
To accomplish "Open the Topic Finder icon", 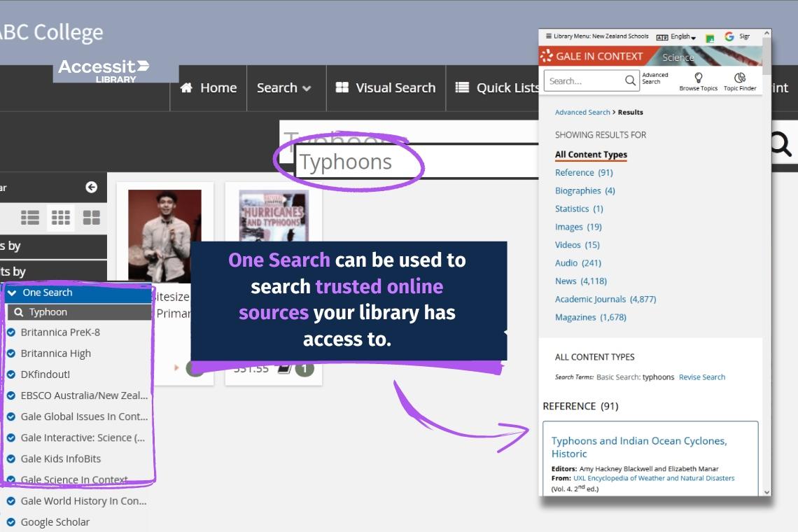I will tap(740, 78).
